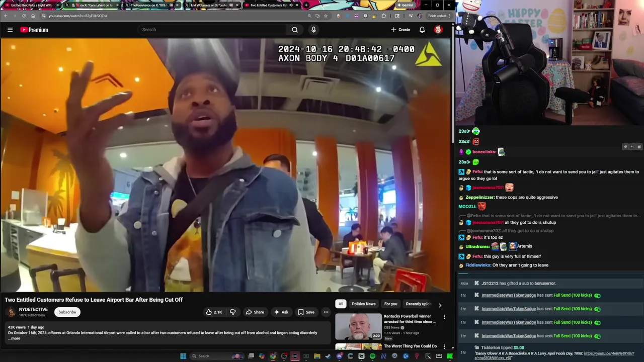Open Spotify from the taskbar
The height and width of the screenshot is (362, 644).
coord(372,356)
